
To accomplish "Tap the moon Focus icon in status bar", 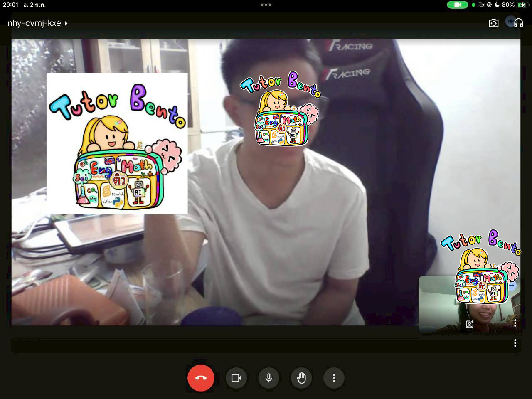I will pos(497,5).
